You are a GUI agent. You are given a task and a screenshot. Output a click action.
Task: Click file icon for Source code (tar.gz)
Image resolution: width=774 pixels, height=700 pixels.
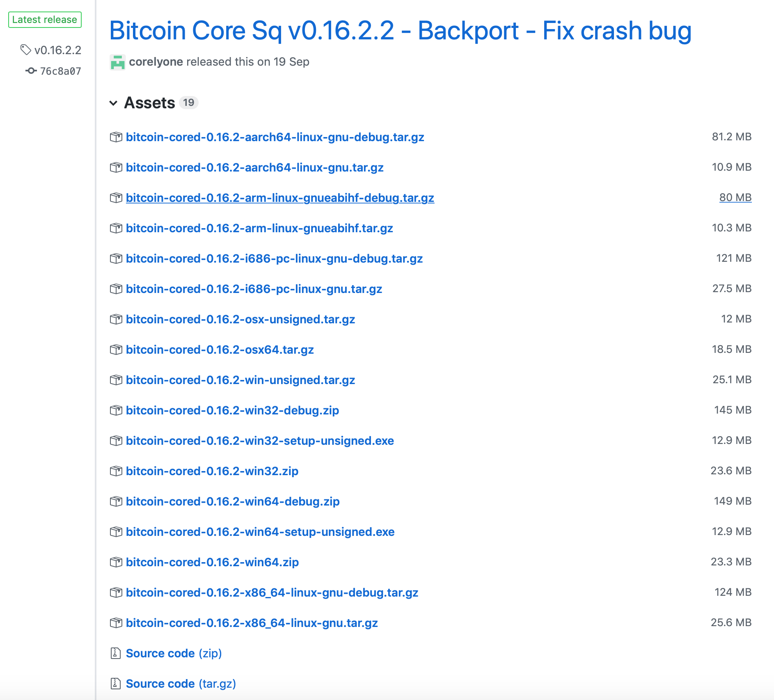click(x=115, y=684)
